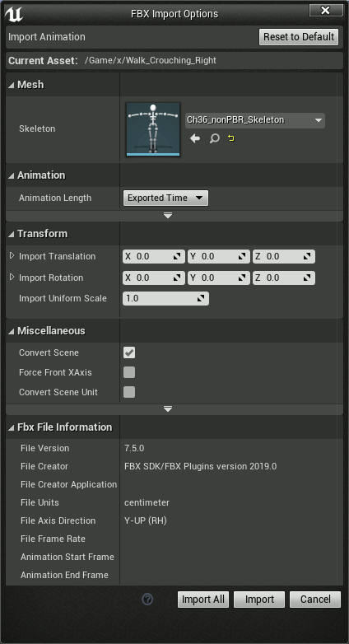This screenshot has width=349, height=644.
Task: Click the Import button
Action: (259, 600)
